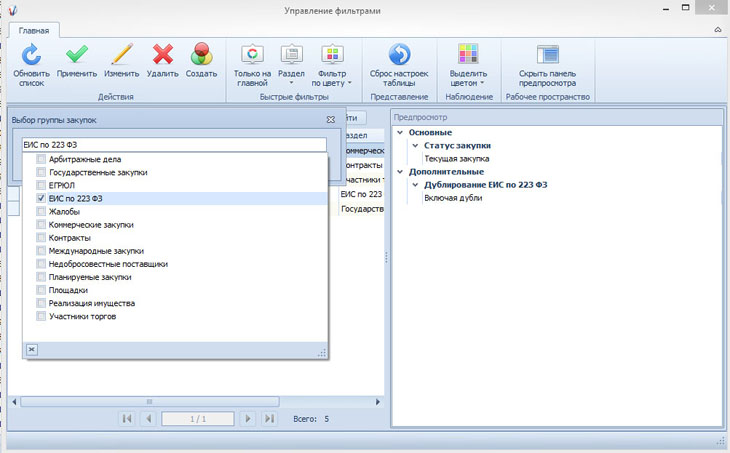The height and width of the screenshot is (453, 730).
Task: Click the Только на главной icon
Action: tap(252, 55)
